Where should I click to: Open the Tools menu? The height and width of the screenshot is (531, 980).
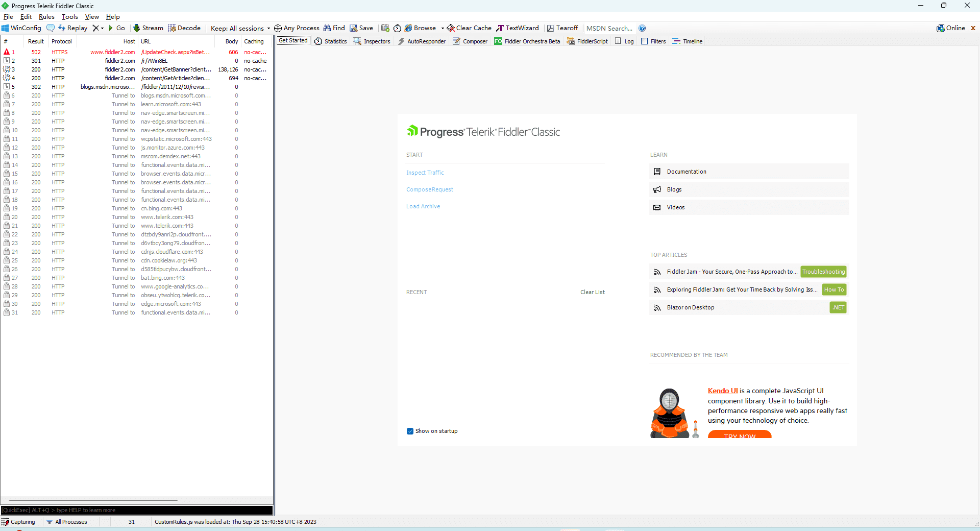coord(70,17)
